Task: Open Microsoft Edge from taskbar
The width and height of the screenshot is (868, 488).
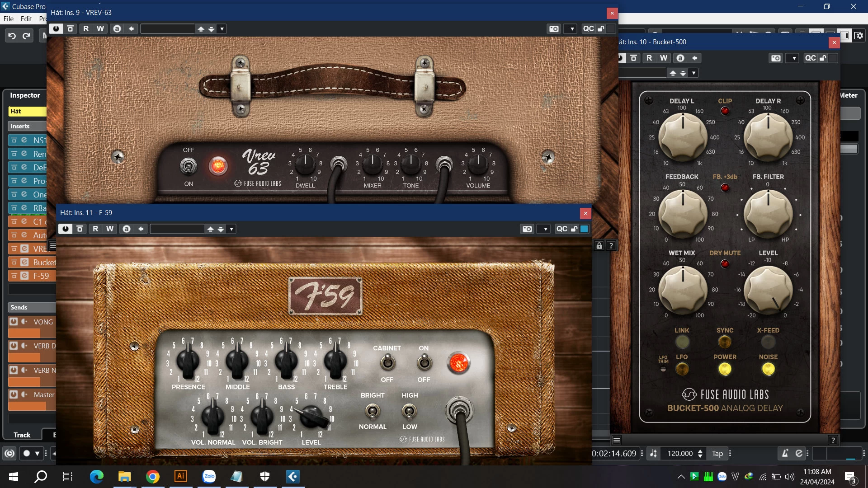Action: tap(96, 477)
